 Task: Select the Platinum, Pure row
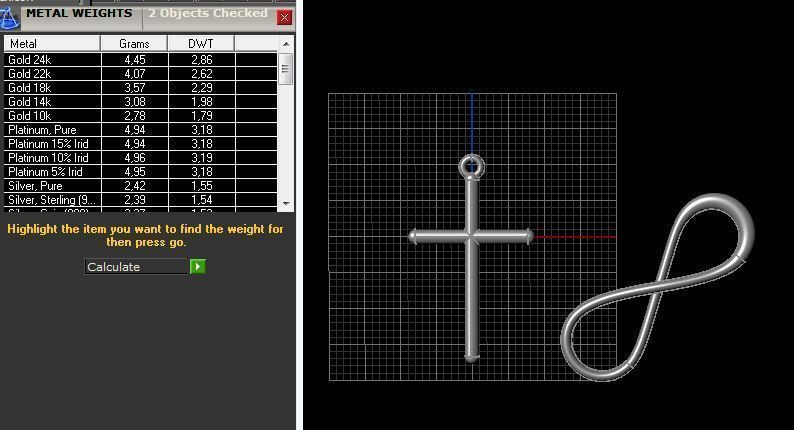140,130
